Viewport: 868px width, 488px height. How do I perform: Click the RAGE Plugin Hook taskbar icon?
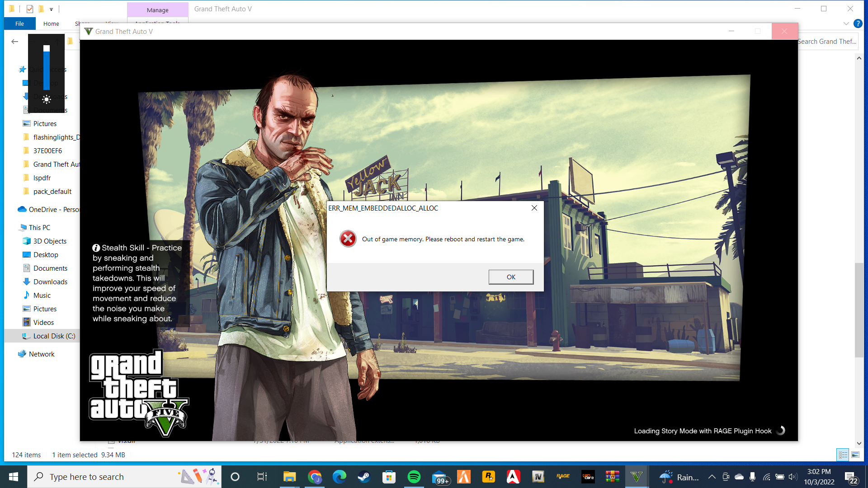coord(563,477)
